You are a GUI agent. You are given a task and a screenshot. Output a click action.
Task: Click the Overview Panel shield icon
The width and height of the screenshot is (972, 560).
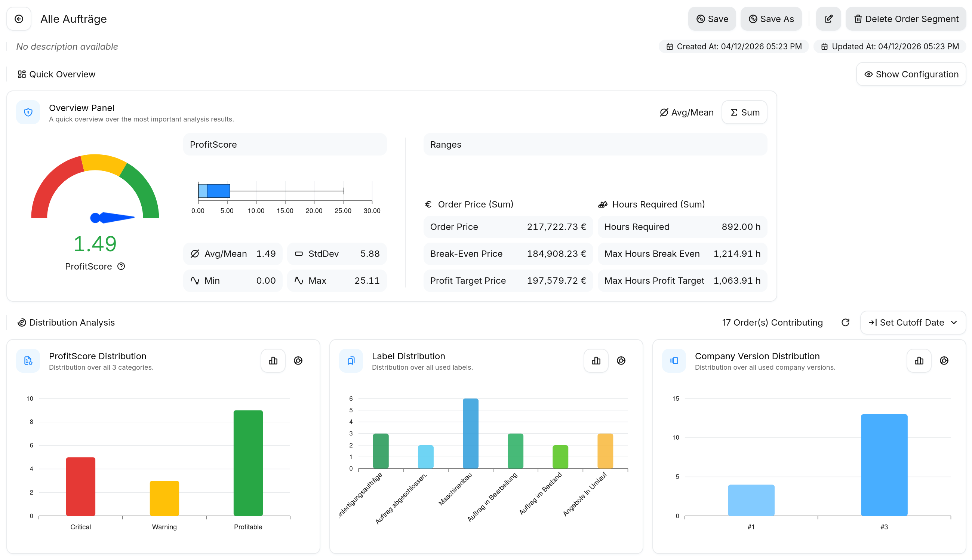[28, 112]
